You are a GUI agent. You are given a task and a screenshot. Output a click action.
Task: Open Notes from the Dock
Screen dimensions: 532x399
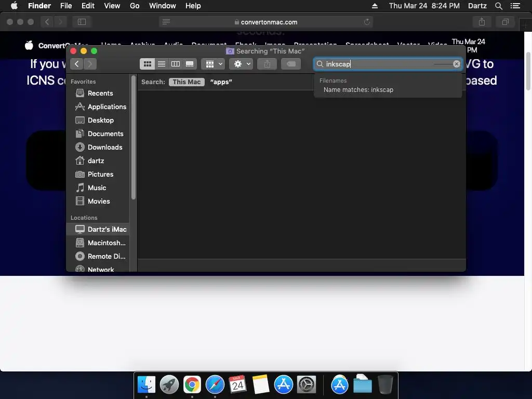261,385
